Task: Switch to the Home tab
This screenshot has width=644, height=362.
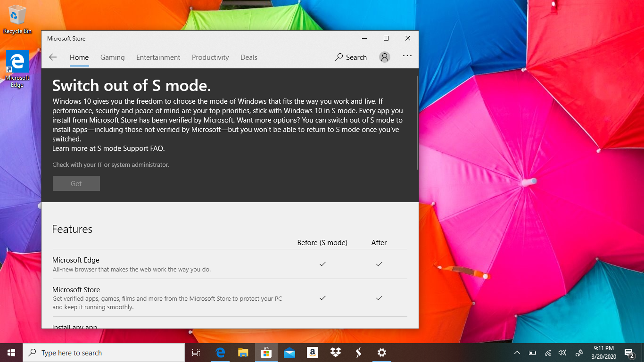Action: pyautogui.click(x=79, y=58)
